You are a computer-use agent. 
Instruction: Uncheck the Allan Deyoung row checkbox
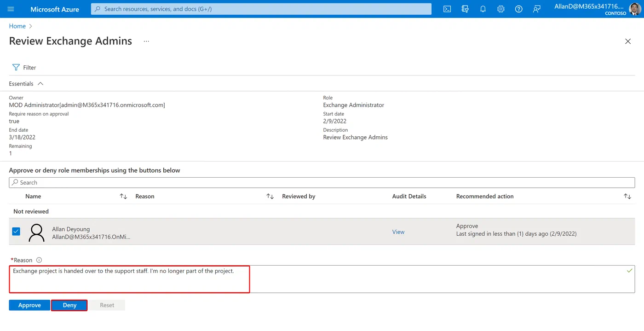16,232
